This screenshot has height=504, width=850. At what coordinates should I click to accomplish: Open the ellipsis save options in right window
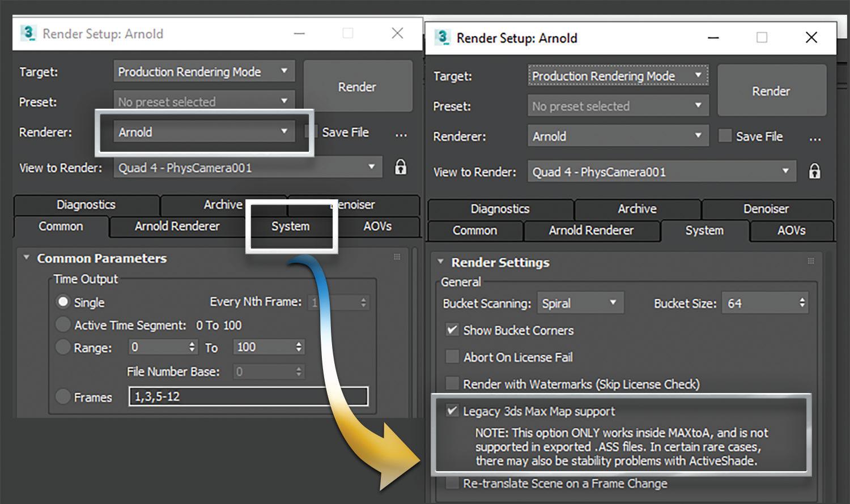(815, 139)
